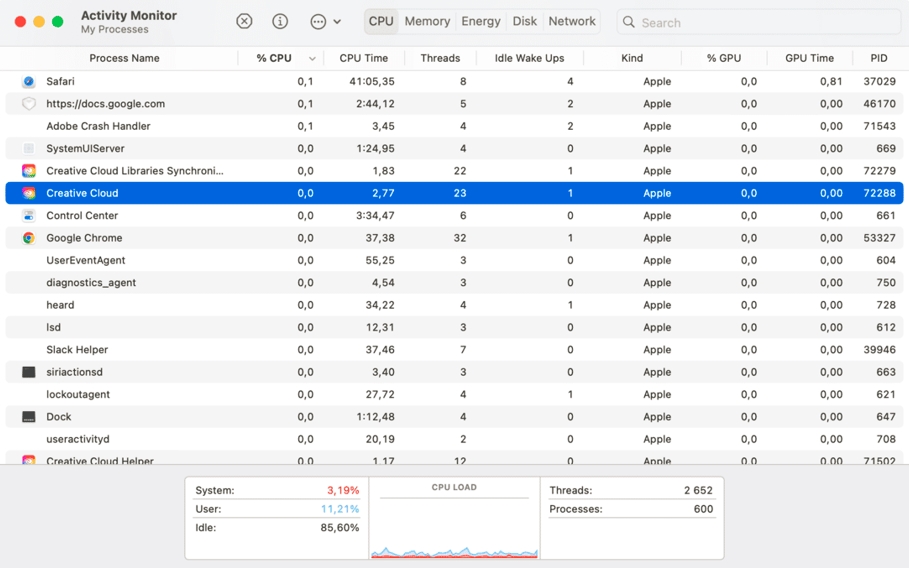The height and width of the screenshot is (568, 909).
Task: Open the Disk tab
Action: click(x=525, y=21)
